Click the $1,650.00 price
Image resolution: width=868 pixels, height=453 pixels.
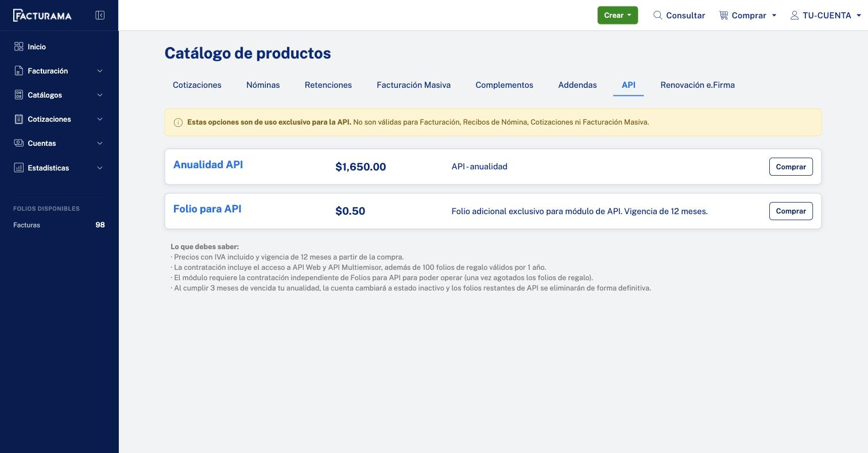(361, 167)
